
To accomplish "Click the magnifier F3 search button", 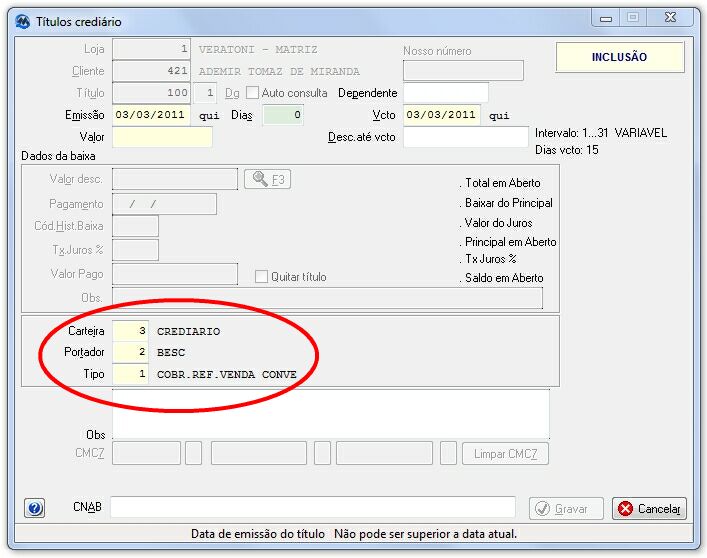I will (x=268, y=179).
